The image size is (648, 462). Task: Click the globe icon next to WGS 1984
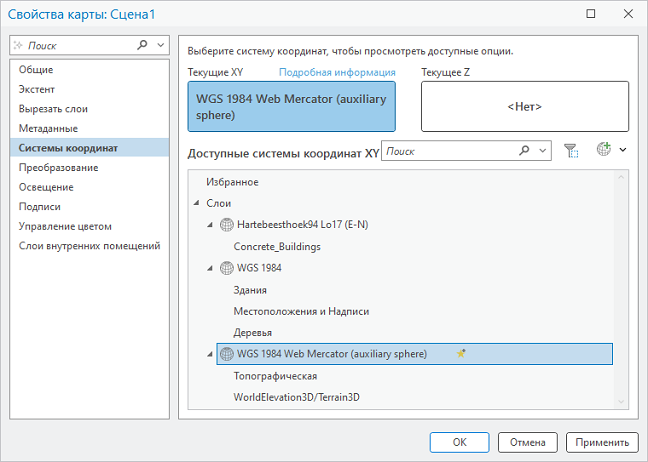226,268
